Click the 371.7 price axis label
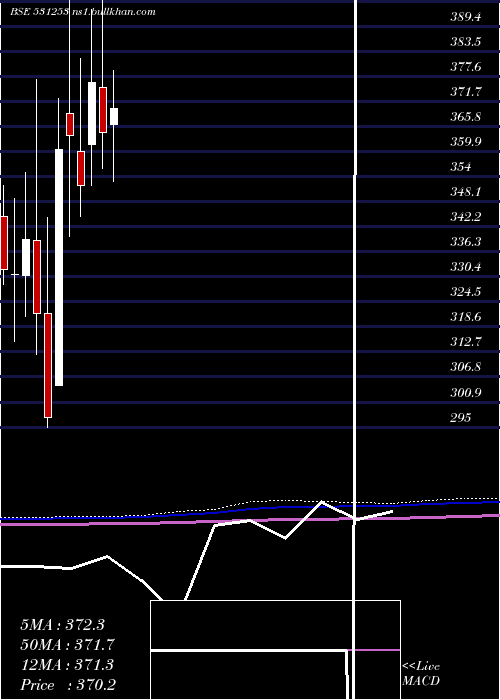 click(466, 92)
